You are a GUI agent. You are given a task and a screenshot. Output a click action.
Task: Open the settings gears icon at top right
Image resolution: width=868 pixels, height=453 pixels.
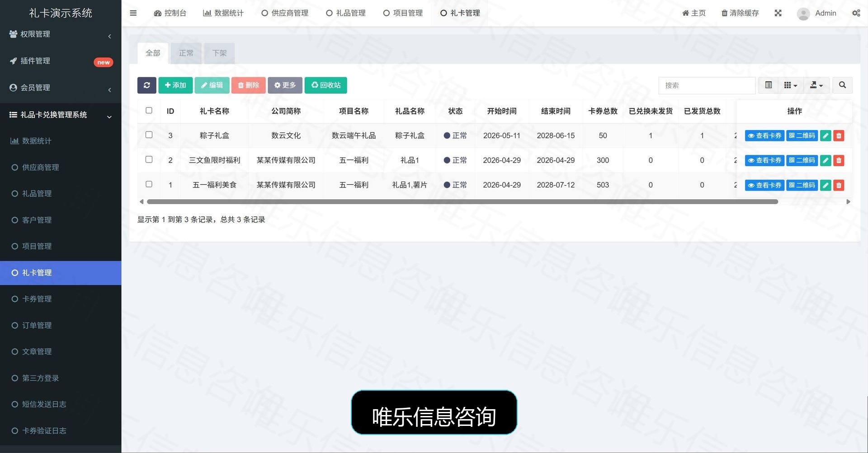856,13
